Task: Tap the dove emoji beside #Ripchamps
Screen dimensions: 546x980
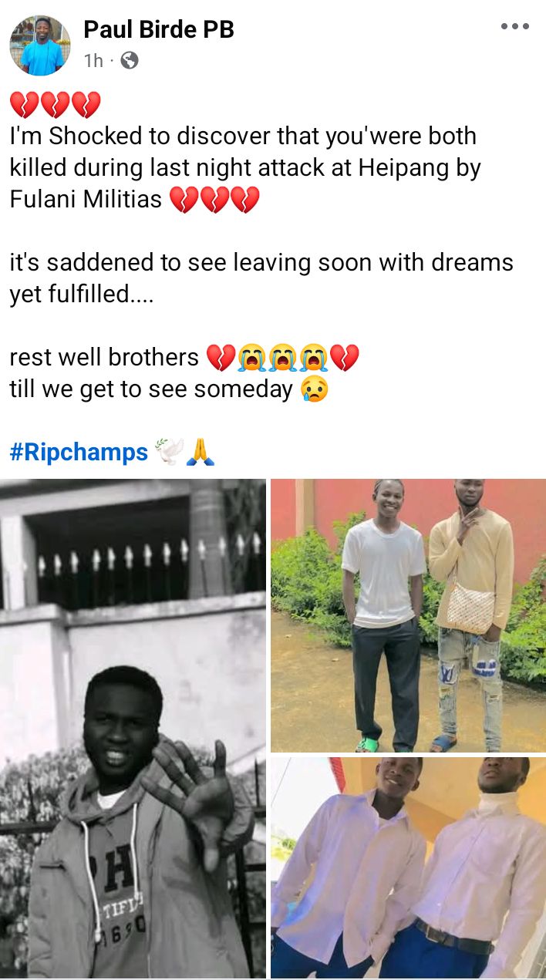Action: pyautogui.click(x=169, y=452)
